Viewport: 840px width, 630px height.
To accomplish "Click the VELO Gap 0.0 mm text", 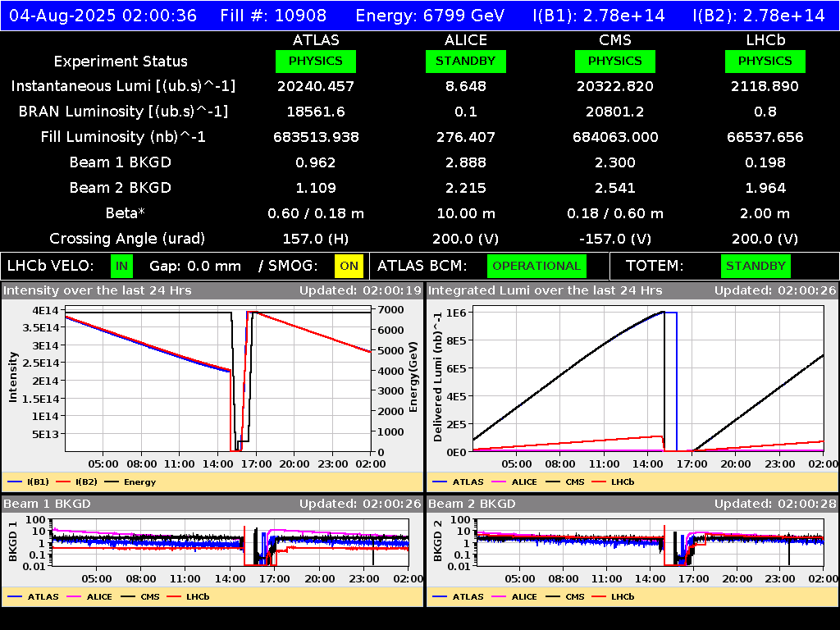I will click(x=195, y=267).
